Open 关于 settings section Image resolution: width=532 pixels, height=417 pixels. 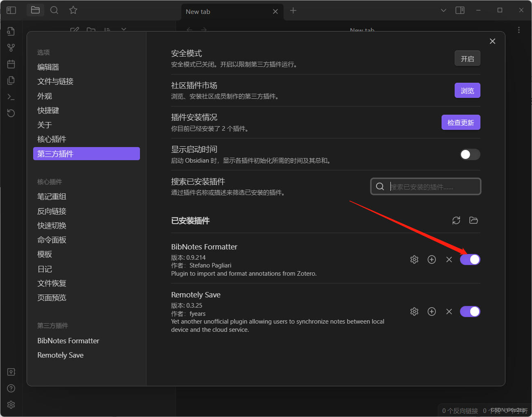point(86,125)
